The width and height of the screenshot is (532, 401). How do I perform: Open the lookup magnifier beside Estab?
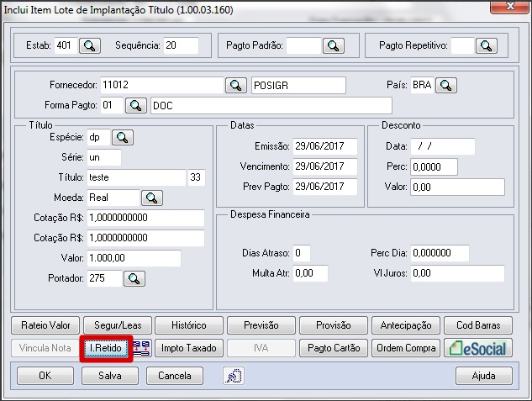tap(90, 45)
